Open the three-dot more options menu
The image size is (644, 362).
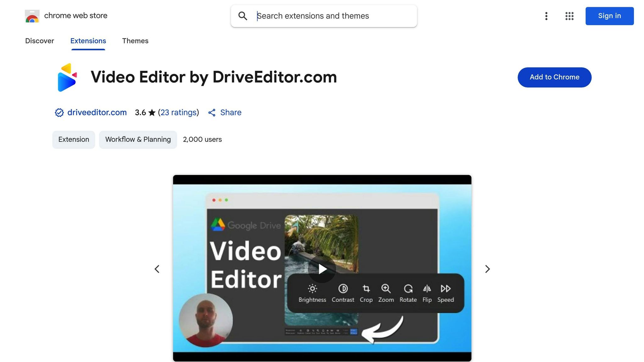pyautogui.click(x=546, y=16)
